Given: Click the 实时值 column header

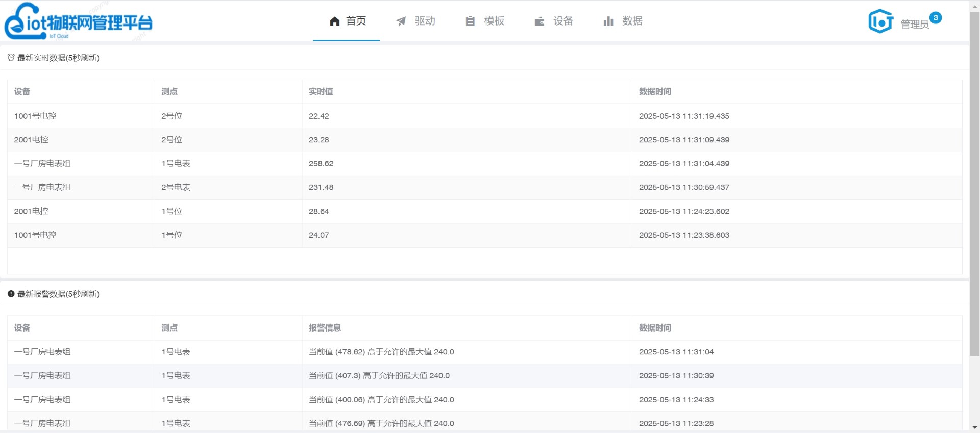Looking at the screenshot, I should (x=321, y=91).
